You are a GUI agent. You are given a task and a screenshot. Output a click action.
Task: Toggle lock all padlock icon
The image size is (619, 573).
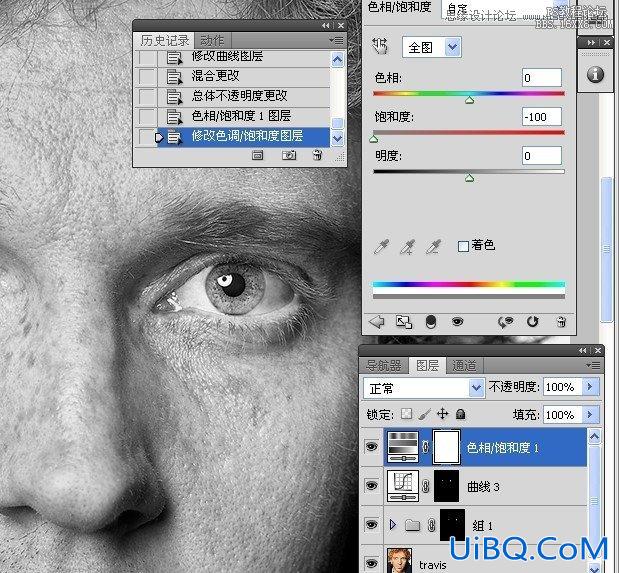tap(460, 414)
